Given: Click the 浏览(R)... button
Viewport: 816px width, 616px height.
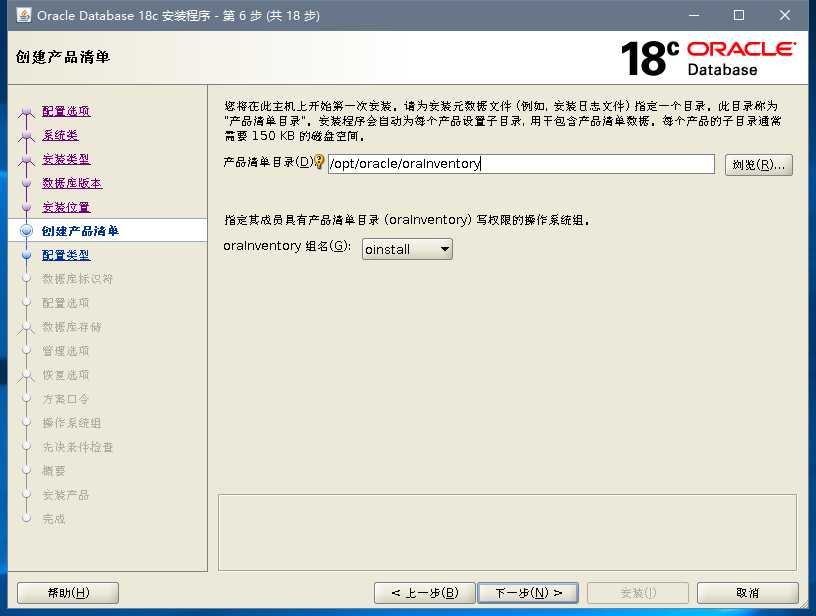Looking at the screenshot, I should coord(758,165).
